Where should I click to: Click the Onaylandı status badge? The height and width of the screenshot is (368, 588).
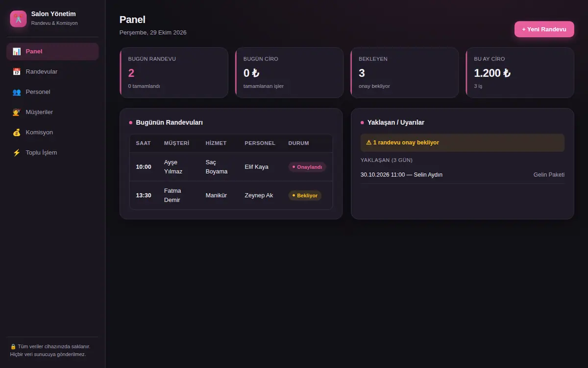pos(307,167)
